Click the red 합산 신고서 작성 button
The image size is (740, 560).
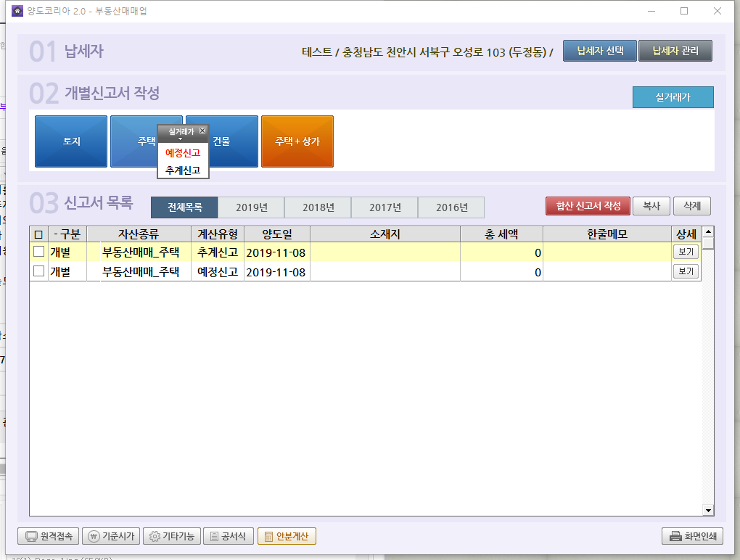tap(588, 206)
